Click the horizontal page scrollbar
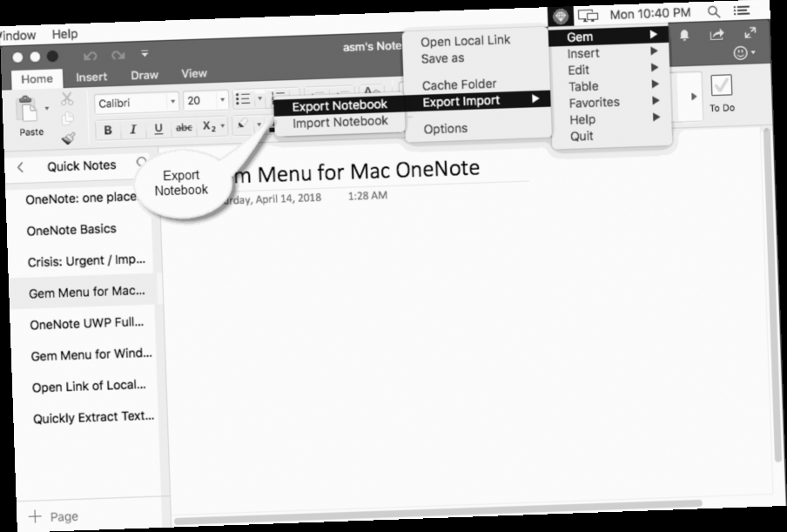787x532 pixels. 437,512
